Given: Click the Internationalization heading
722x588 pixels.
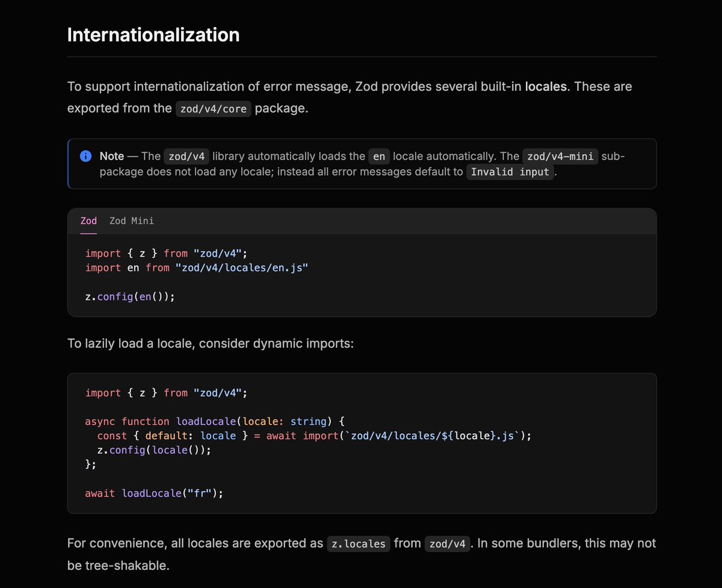Looking at the screenshot, I should (x=153, y=34).
